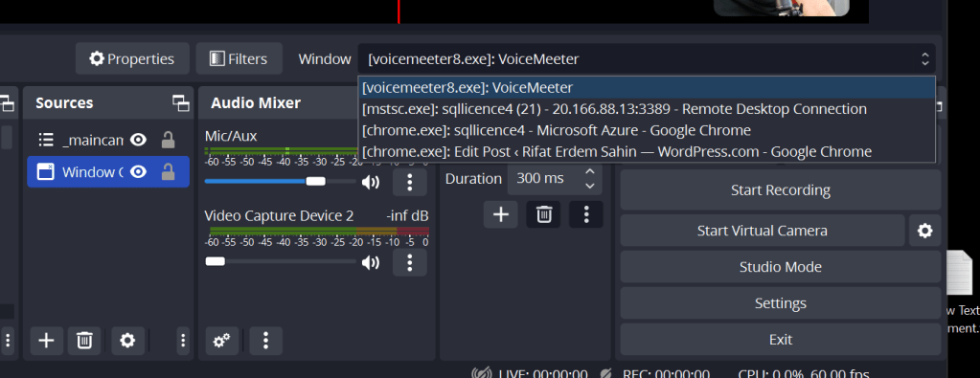The height and width of the screenshot is (378, 980).
Task: Open Mic/Aux options menu
Action: click(x=410, y=182)
